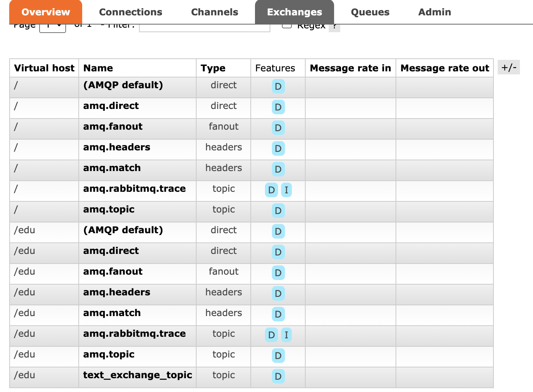Sort exchanges by Virtual host header
Image resolution: width=533 pixels, height=392 pixels.
(44, 68)
